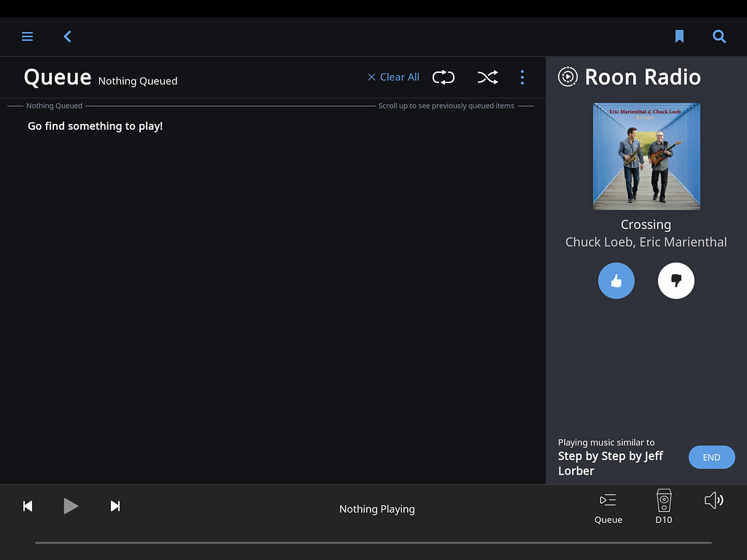Screen dimensions: 747x560
Task: Skip to the previous track
Action: [x=28, y=506]
